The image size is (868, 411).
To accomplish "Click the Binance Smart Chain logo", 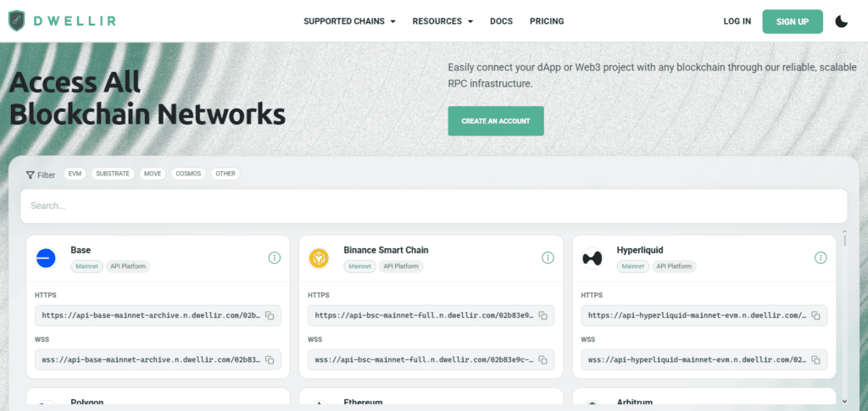I will [x=319, y=258].
